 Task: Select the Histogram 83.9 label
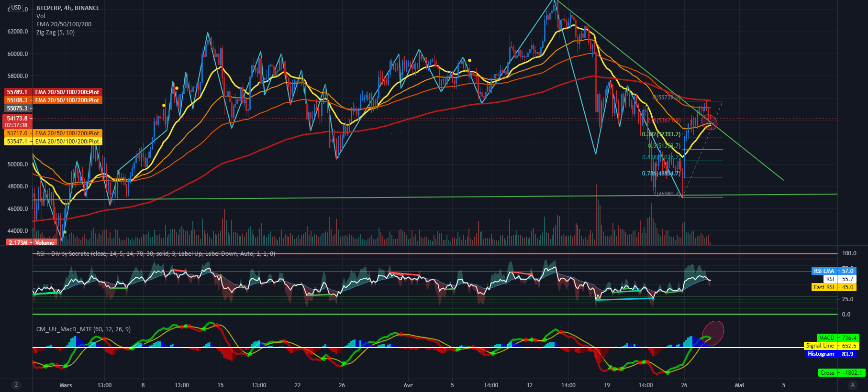(831, 354)
